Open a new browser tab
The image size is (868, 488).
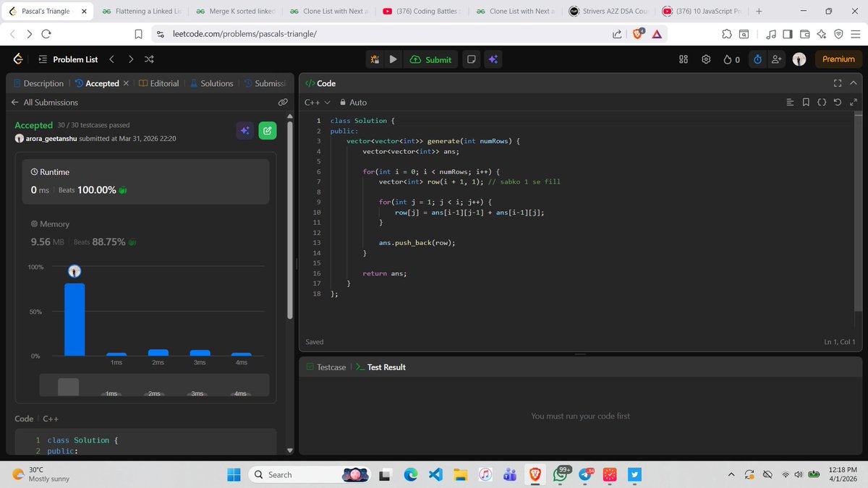pos(759,12)
